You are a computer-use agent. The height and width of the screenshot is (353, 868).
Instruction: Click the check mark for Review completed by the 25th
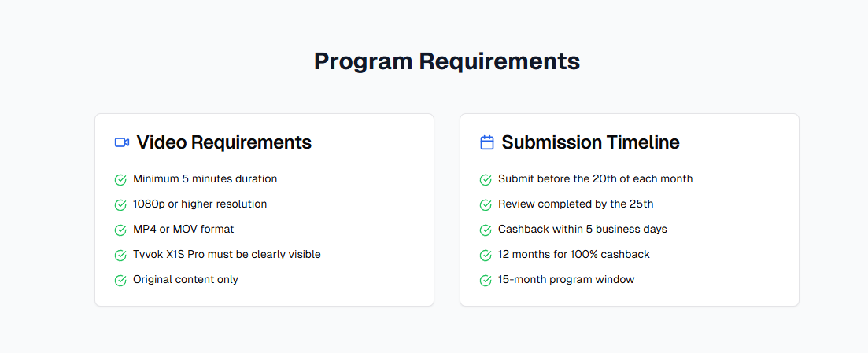(486, 204)
